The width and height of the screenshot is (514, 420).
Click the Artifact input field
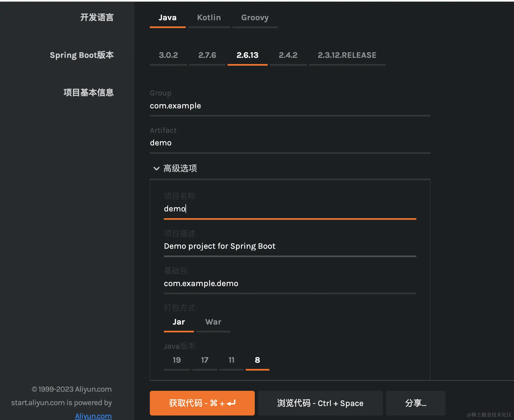(290, 143)
